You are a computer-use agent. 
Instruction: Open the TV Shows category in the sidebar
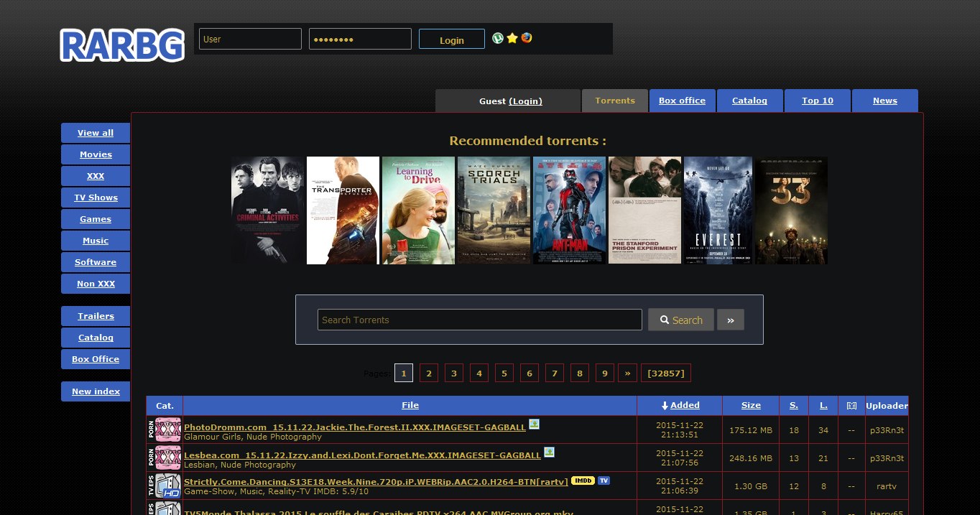coord(95,198)
